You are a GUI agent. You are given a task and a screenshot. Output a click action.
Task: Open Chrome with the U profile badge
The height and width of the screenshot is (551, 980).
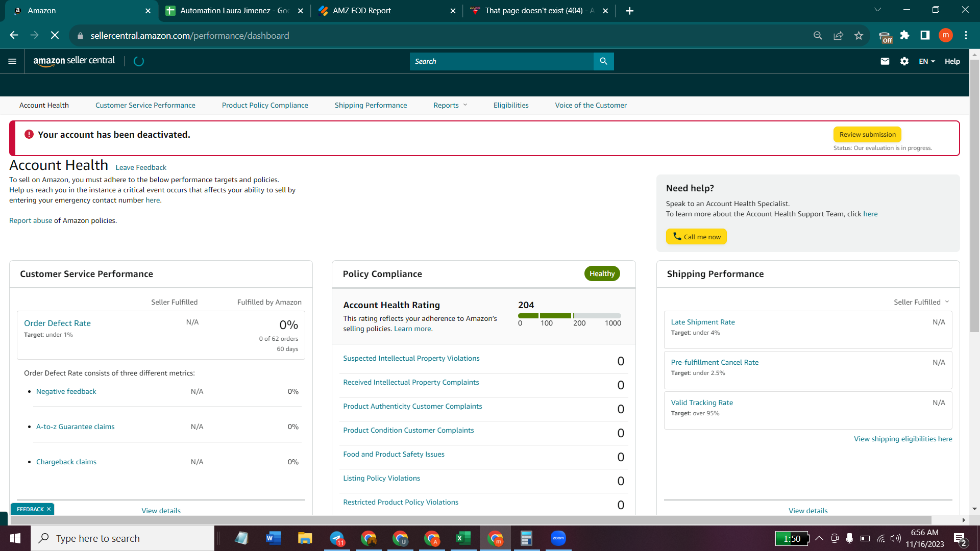pyautogui.click(x=400, y=538)
